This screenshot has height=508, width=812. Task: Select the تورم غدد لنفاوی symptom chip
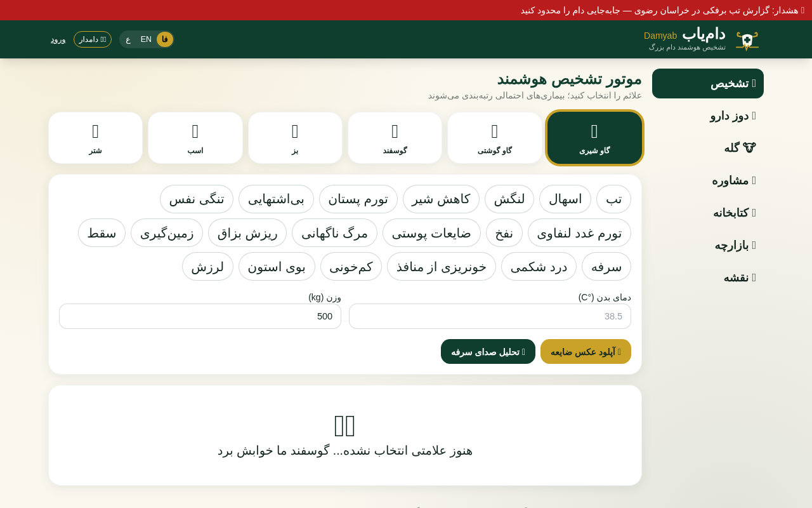(x=579, y=233)
